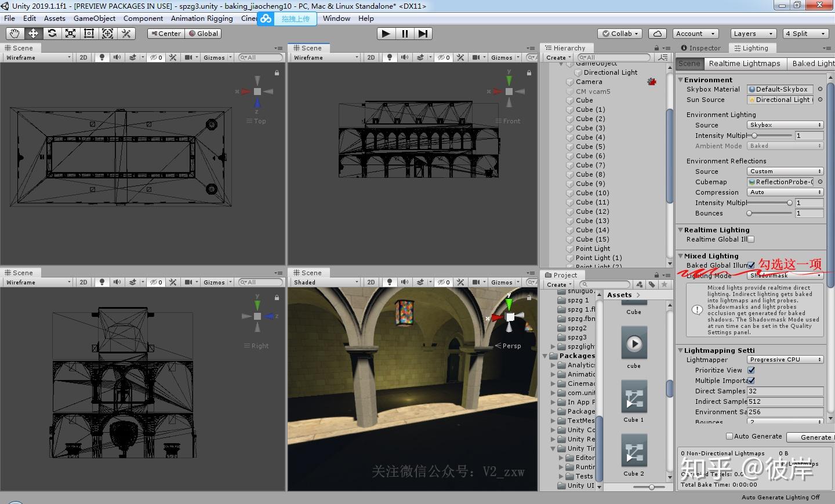Enable Realtime Global Illumination checkbox
Image resolution: width=835 pixels, height=504 pixels.
coord(751,239)
